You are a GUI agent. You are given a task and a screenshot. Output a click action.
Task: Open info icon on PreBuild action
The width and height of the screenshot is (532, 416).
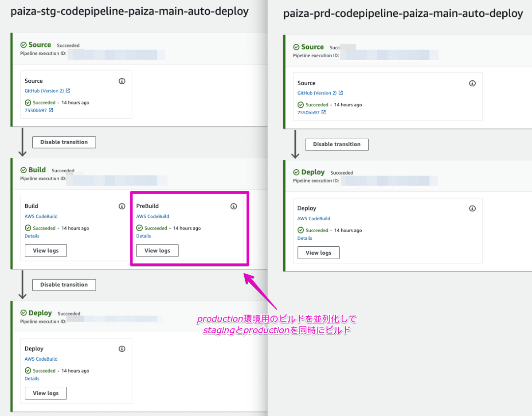pos(234,206)
